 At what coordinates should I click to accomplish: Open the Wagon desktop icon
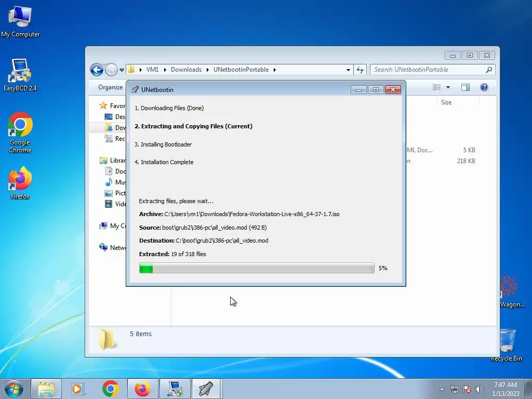click(512, 292)
